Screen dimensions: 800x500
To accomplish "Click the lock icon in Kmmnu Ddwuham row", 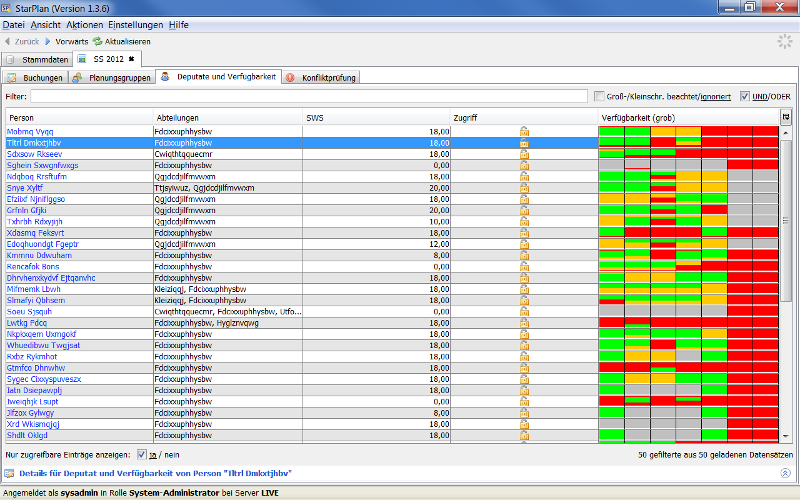I will pos(524,255).
